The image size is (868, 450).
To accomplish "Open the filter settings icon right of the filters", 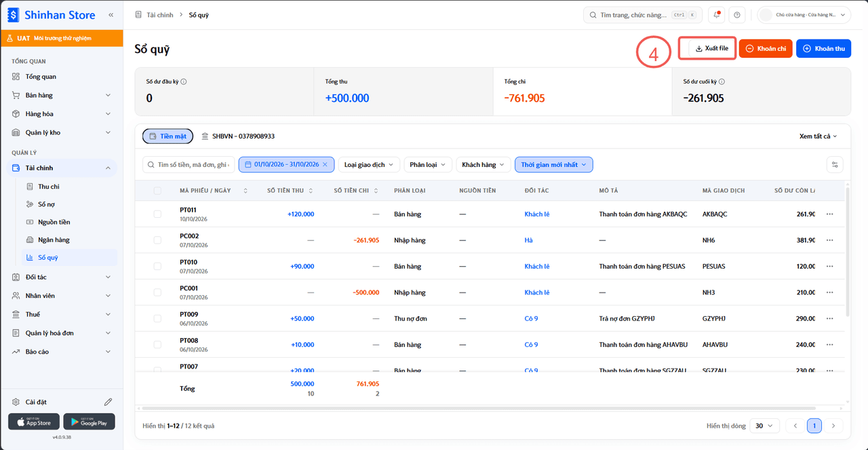I will coord(835,164).
